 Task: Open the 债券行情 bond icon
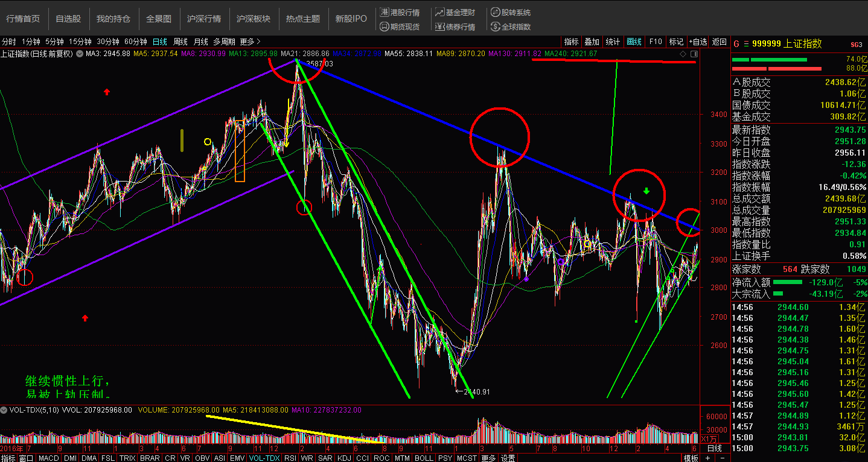[x=439, y=27]
